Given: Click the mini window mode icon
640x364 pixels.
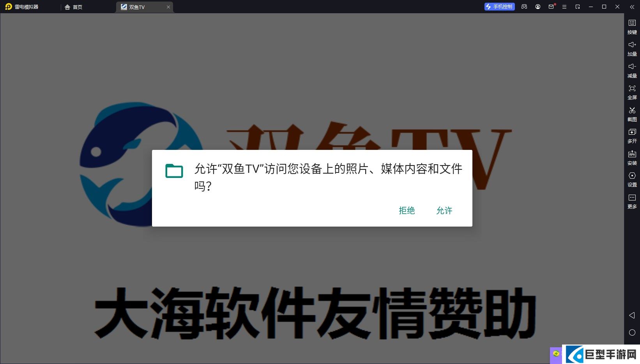Looking at the screenshot, I should pos(578,7).
